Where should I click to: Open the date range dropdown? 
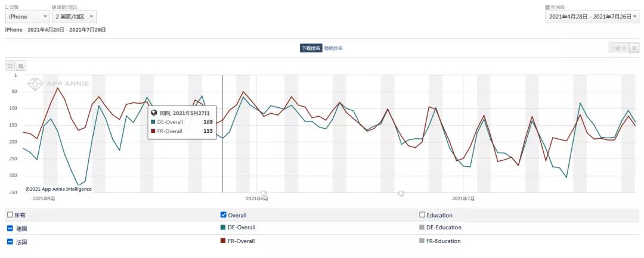[592, 17]
